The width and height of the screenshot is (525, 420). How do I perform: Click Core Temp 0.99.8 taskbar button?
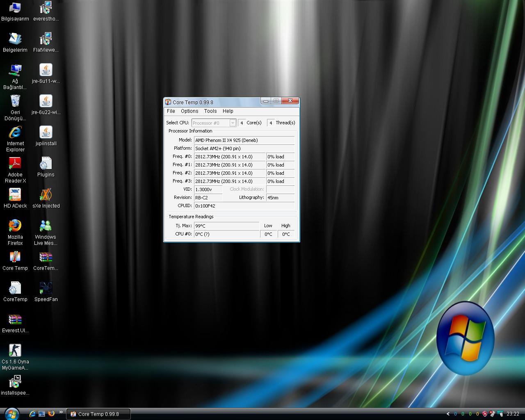pyautogui.click(x=98, y=414)
